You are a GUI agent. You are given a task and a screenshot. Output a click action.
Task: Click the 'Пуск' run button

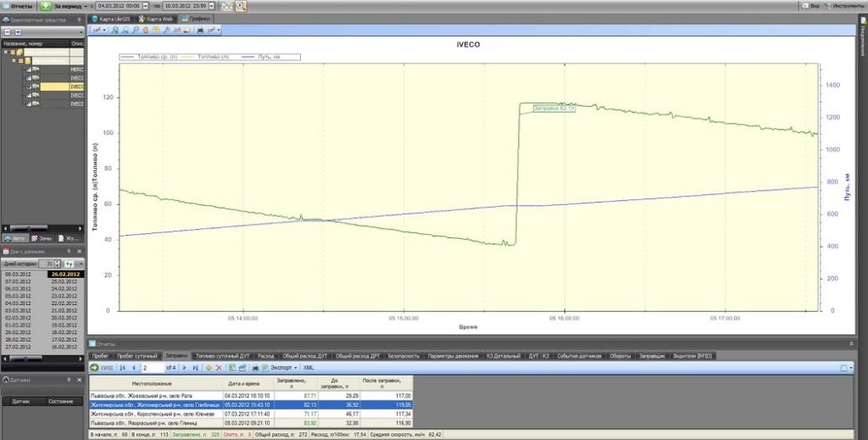coord(103,367)
